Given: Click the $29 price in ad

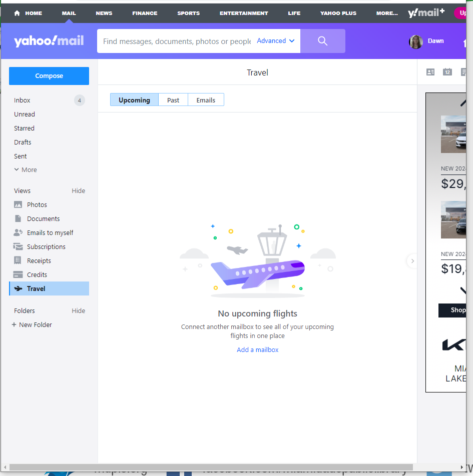Looking at the screenshot, I should coord(453,183).
